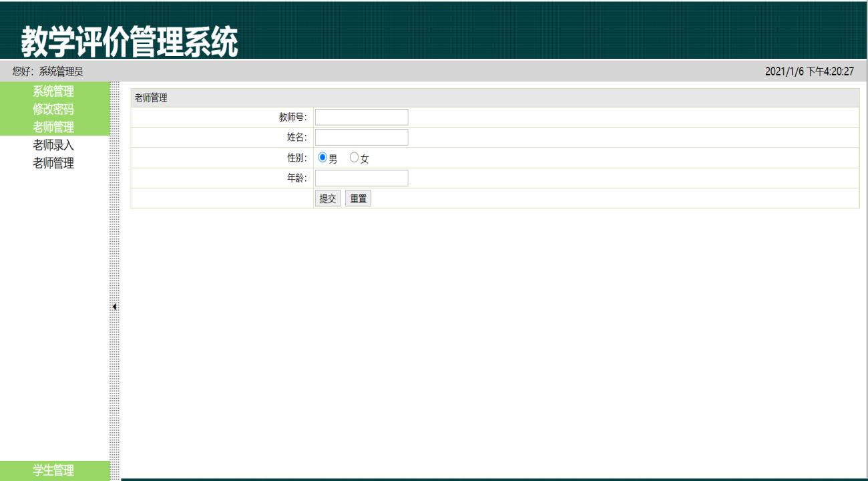Expand the 系统管理 menu section
The height and width of the screenshot is (481, 868).
pyautogui.click(x=53, y=92)
